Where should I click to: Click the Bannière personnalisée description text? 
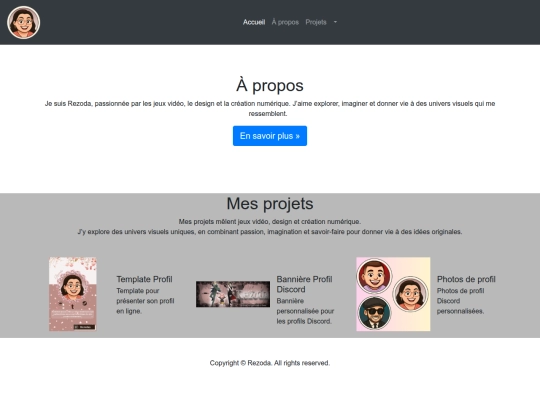point(305,311)
